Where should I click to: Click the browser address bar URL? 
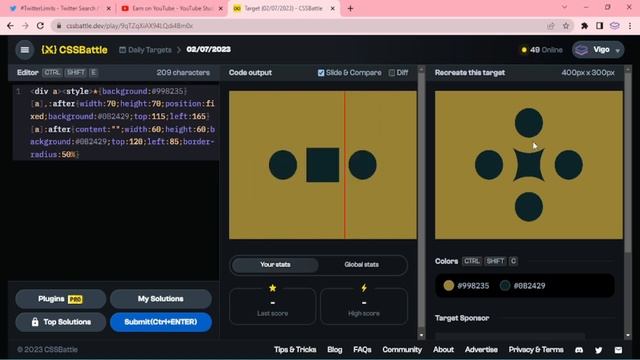coord(129,26)
